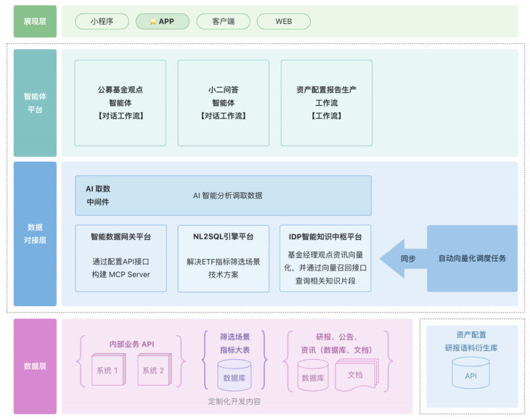Click the star icon beside APP
The width and height of the screenshot is (530, 420).
(153, 22)
